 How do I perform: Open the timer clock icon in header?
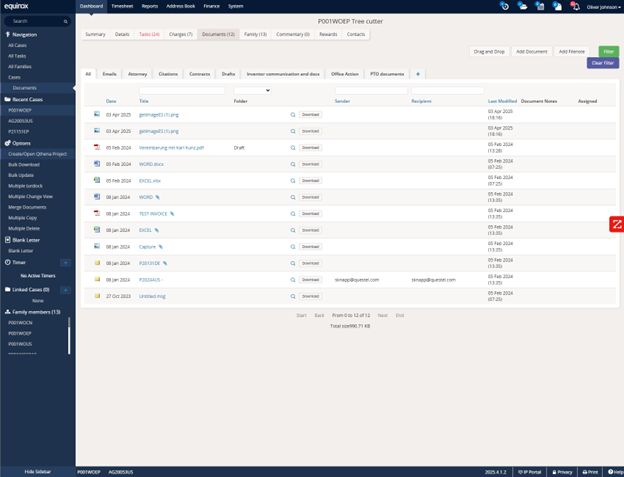(505, 6)
